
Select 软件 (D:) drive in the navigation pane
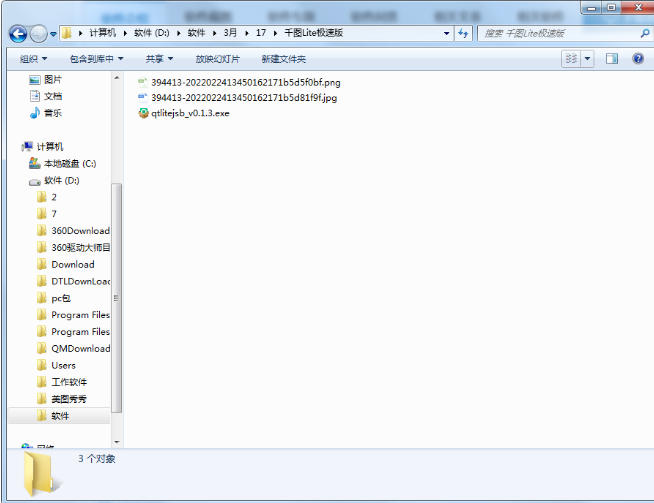(x=62, y=180)
